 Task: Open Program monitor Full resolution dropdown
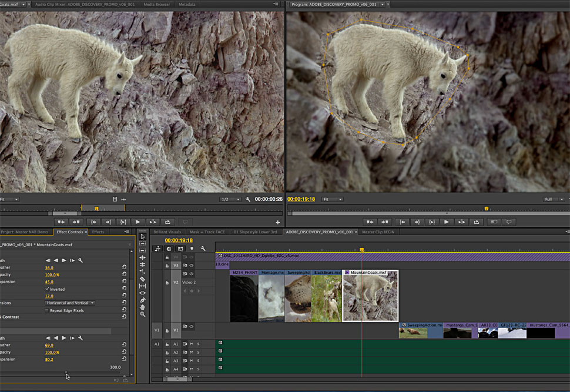pyautogui.click(x=554, y=199)
